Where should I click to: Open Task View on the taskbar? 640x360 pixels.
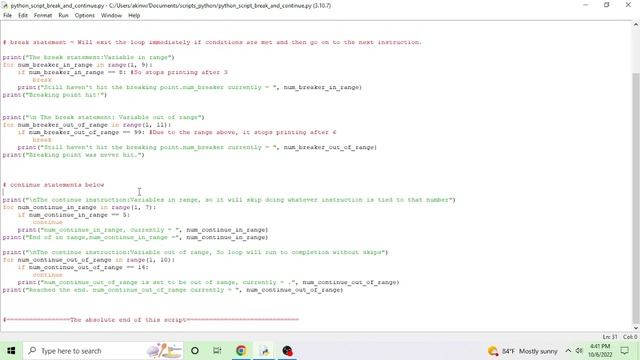(x=217, y=351)
